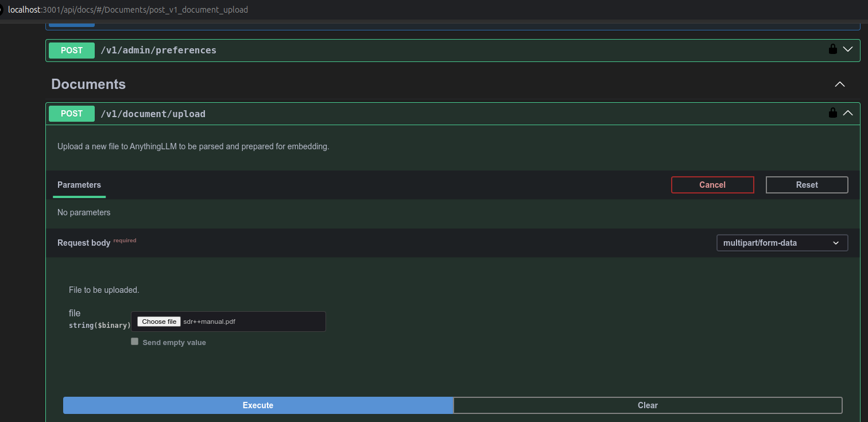Click the Reset button
Viewport: 868px width, 422px height.
click(x=807, y=185)
